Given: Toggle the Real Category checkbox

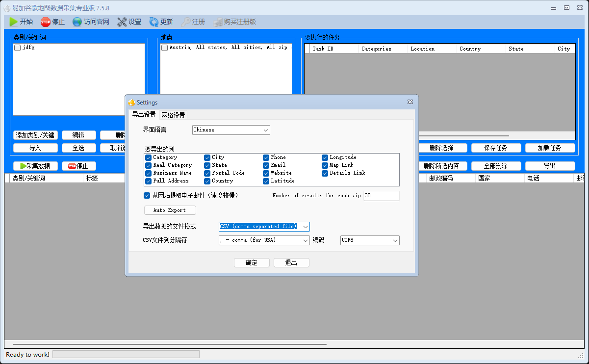Looking at the screenshot, I should pyautogui.click(x=148, y=165).
